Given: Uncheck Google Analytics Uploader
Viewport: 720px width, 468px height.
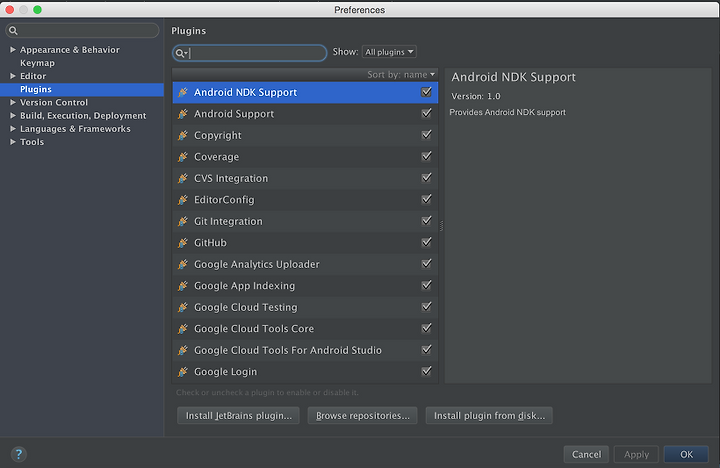Looking at the screenshot, I should pyautogui.click(x=427, y=264).
